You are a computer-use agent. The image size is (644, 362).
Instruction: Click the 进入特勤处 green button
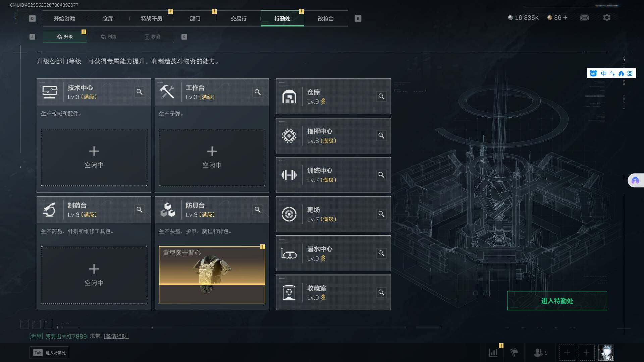pos(557,301)
